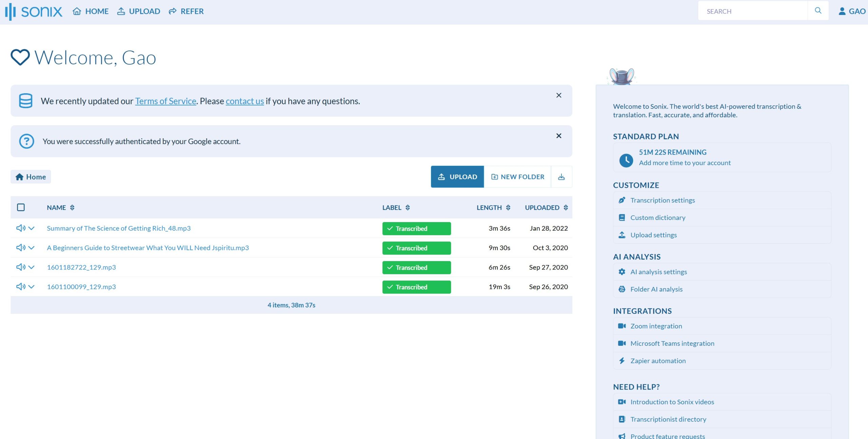Click the clock icon in Standard Plan

[626, 160]
